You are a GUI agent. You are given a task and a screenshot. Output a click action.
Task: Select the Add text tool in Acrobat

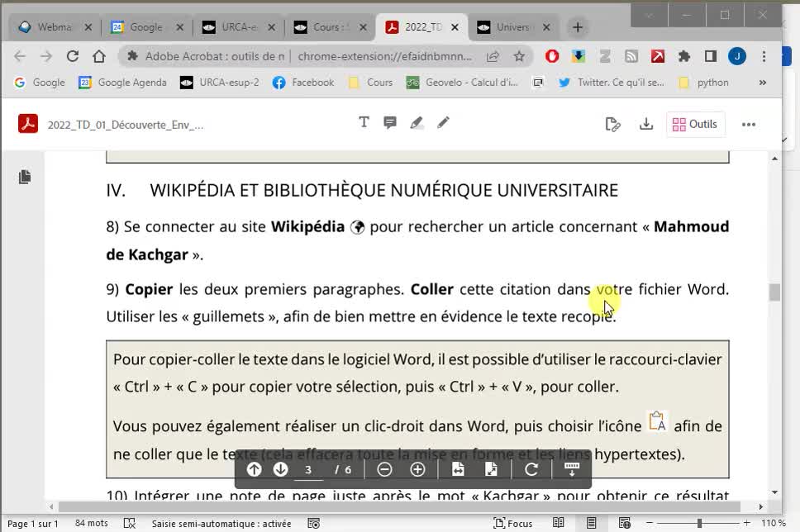(364, 123)
